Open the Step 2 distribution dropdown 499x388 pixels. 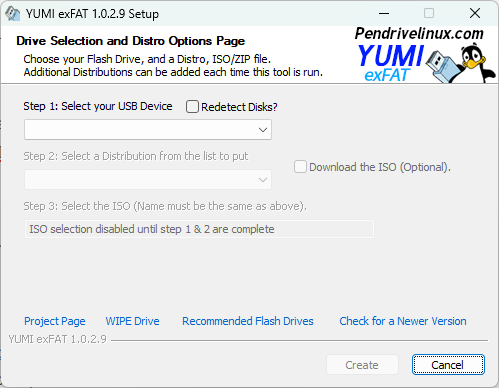click(x=148, y=180)
